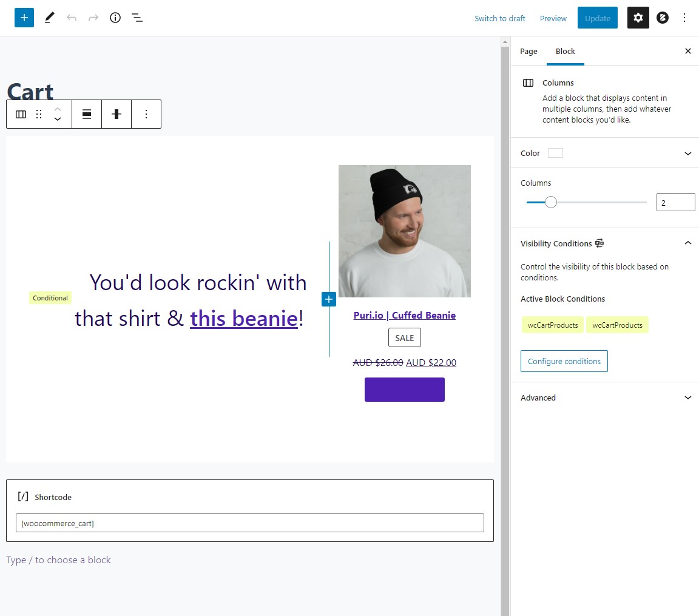Click the Update button
The image size is (699, 616).
pyautogui.click(x=597, y=18)
